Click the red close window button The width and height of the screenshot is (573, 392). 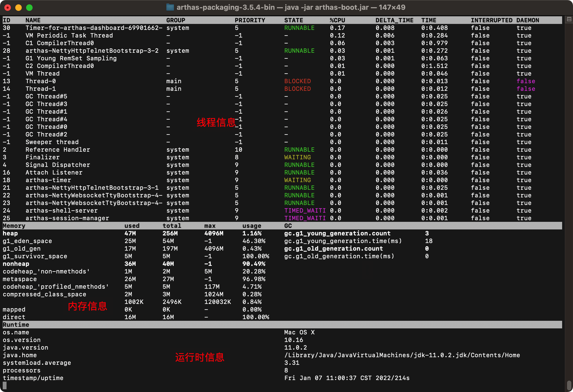8,8
